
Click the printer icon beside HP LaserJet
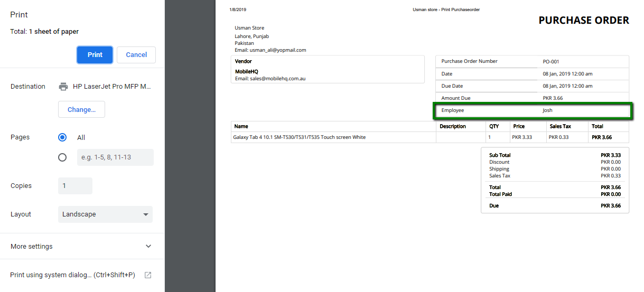(x=63, y=87)
